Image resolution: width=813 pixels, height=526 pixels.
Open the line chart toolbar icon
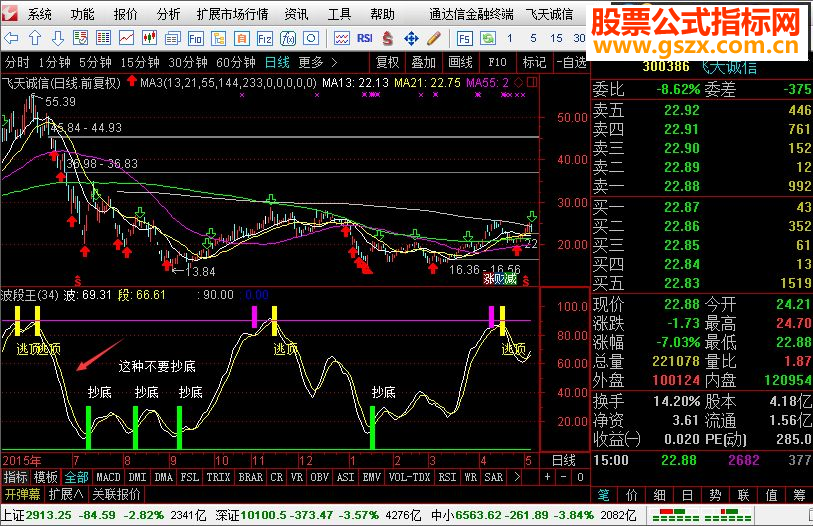(127, 38)
